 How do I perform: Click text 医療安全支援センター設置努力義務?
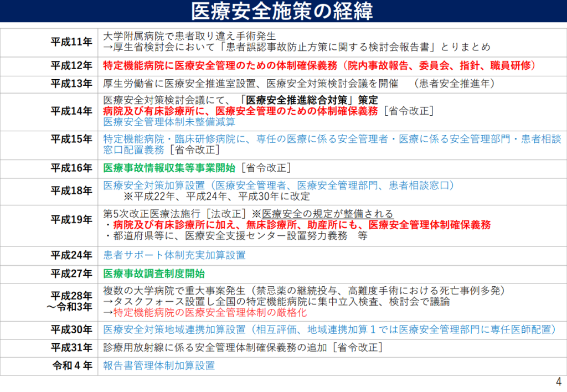pyautogui.click(x=266, y=236)
